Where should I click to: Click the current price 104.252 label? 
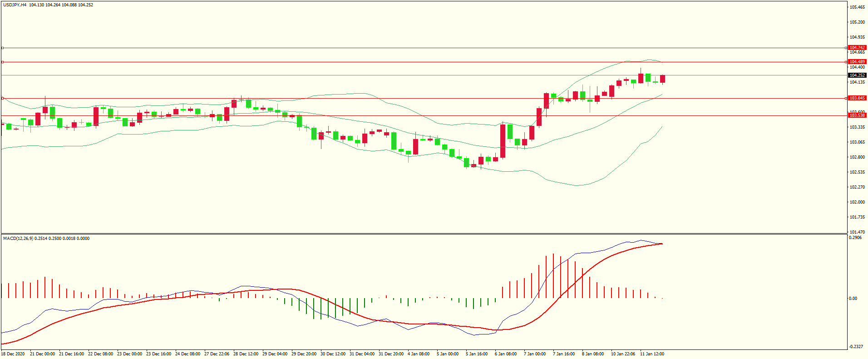857,75
